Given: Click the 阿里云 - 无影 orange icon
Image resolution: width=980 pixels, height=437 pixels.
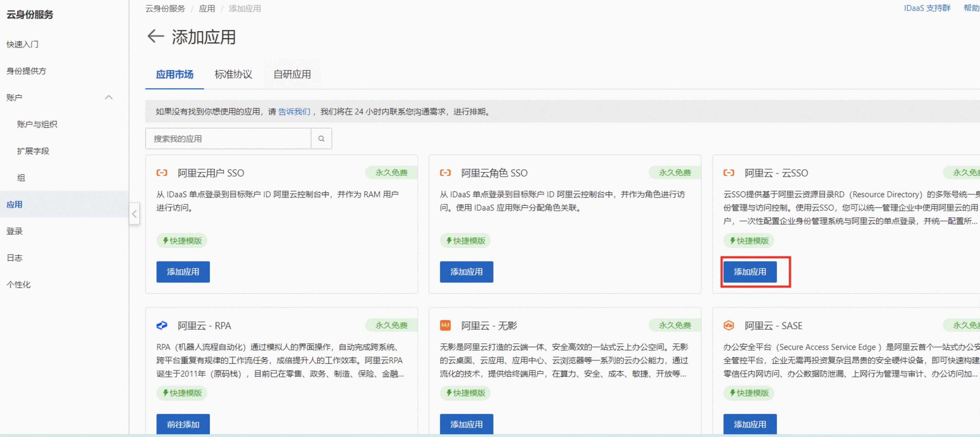Looking at the screenshot, I should (445, 325).
